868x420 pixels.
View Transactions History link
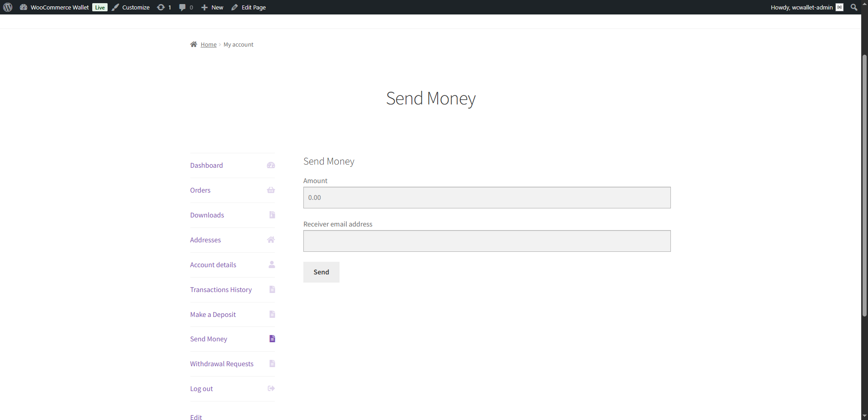[221, 290]
